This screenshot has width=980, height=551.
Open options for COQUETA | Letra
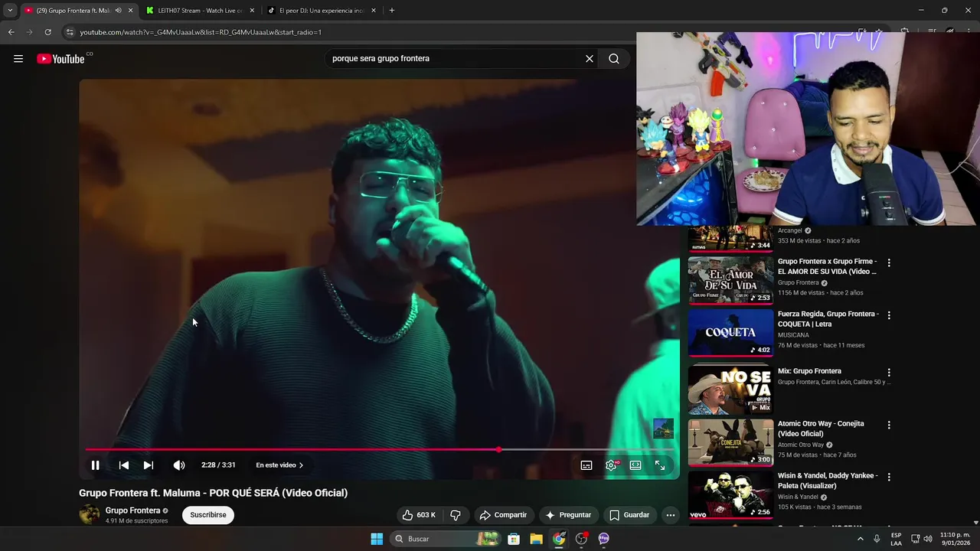pos(889,315)
